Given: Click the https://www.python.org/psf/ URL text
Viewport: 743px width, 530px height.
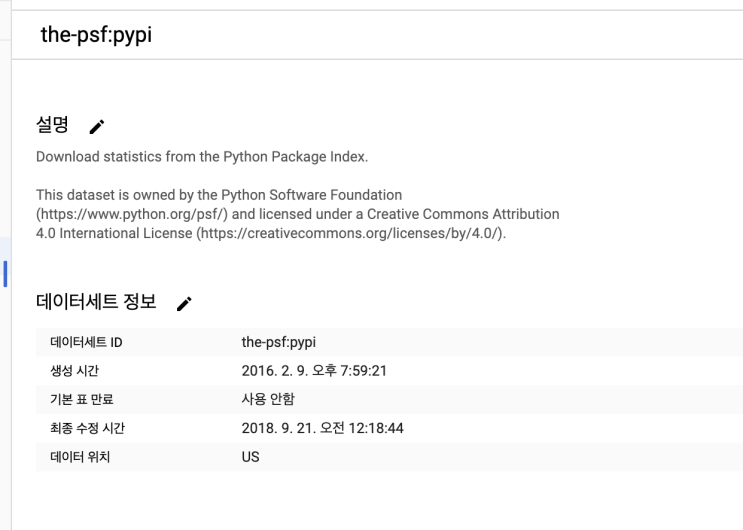Looking at the screenshot, I should click(x=132, y=214).
